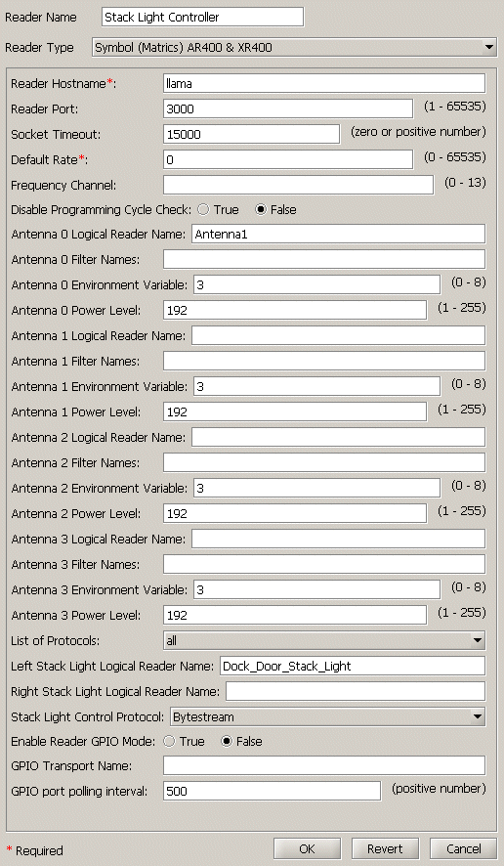Change Antenna 3 Power Level value

tap(295, 615)
